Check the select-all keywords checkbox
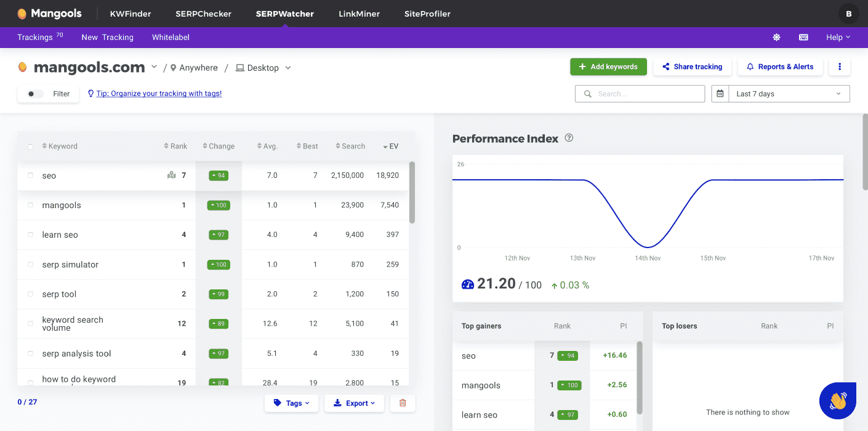Screen dimensions: 868x431 coord(31,147)
